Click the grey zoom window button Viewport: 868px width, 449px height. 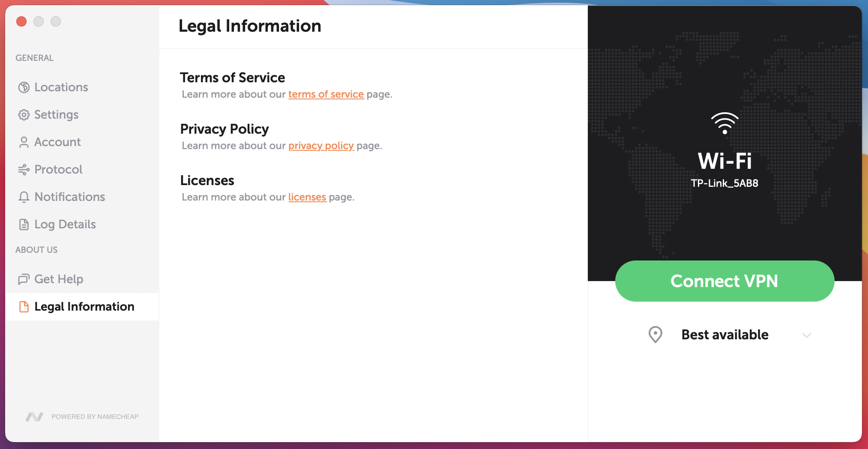pyautogui.click(x=56, y=21)
